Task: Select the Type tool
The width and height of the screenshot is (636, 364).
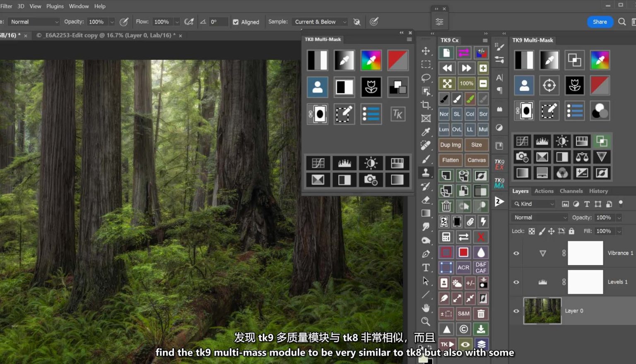Action: click(426, 268)
